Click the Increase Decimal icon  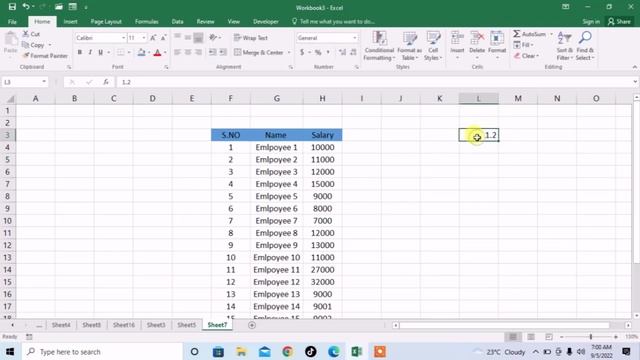tap(342, 52)
